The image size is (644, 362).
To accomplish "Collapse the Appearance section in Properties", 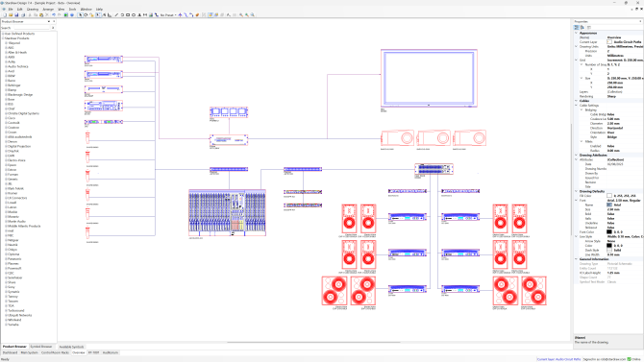I will (576, 33).
